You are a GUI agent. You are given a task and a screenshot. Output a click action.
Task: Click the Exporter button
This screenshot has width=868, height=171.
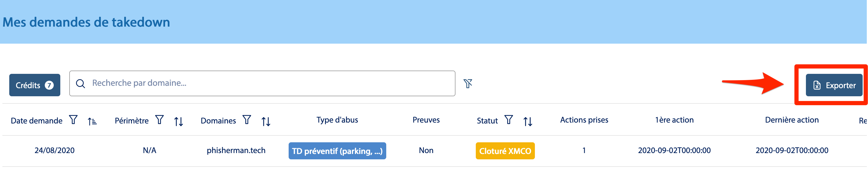pyautogui.click(x=834, y=85)
